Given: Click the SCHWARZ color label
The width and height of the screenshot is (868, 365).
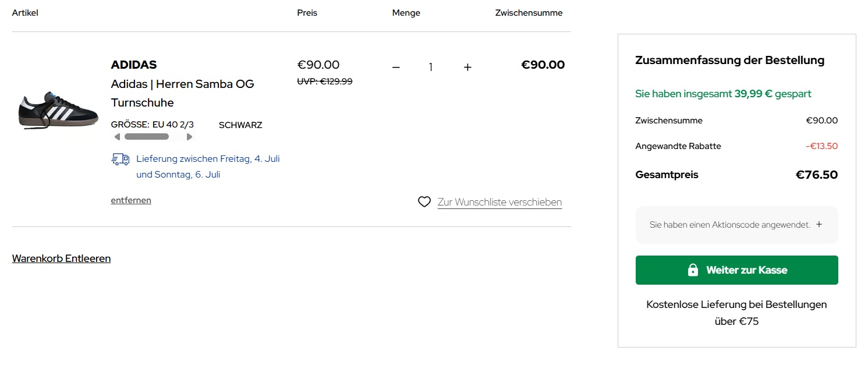Looking at the screenshot, I should pyautogui.click(x=240, y=125).
